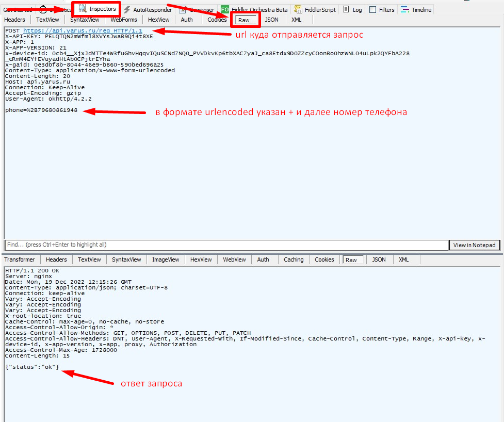Select the request Auth inspector tab
504x422 pixels.
coord(187,20)
